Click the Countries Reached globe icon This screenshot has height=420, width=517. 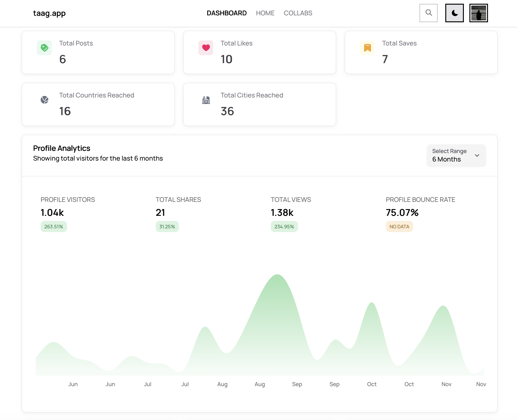45,100
